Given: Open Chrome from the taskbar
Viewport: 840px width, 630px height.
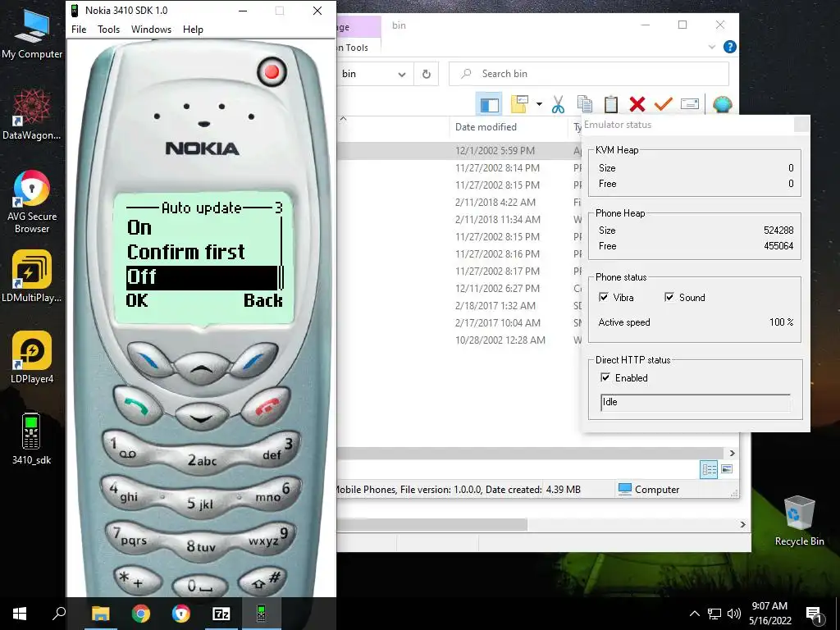Looking at the screenshot, I should (141, 614).
